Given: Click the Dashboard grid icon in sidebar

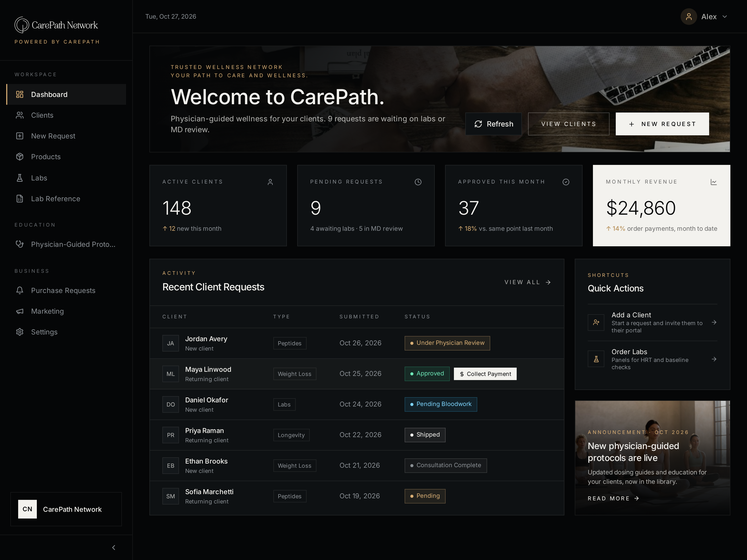Looking at the screenshot, I should [x=20, y=95].
